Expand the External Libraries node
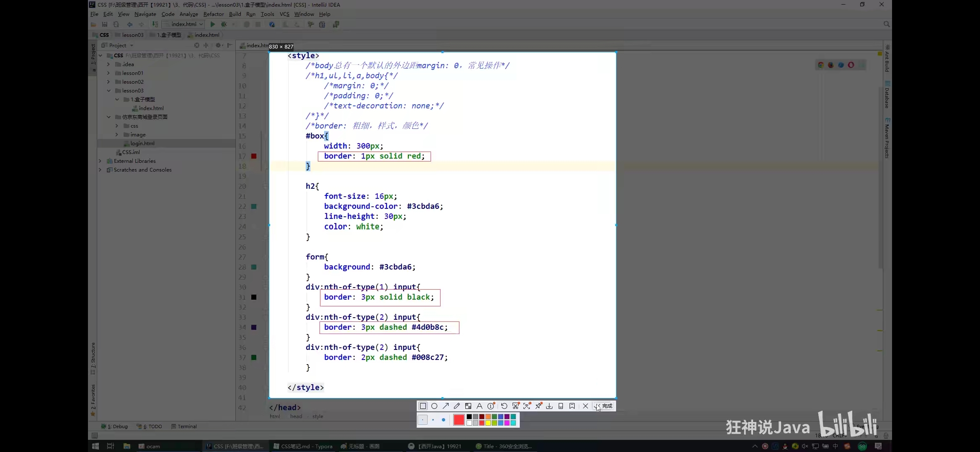Image resolution: width=980 pixels, height=452 pixels. tap(100, 161)
